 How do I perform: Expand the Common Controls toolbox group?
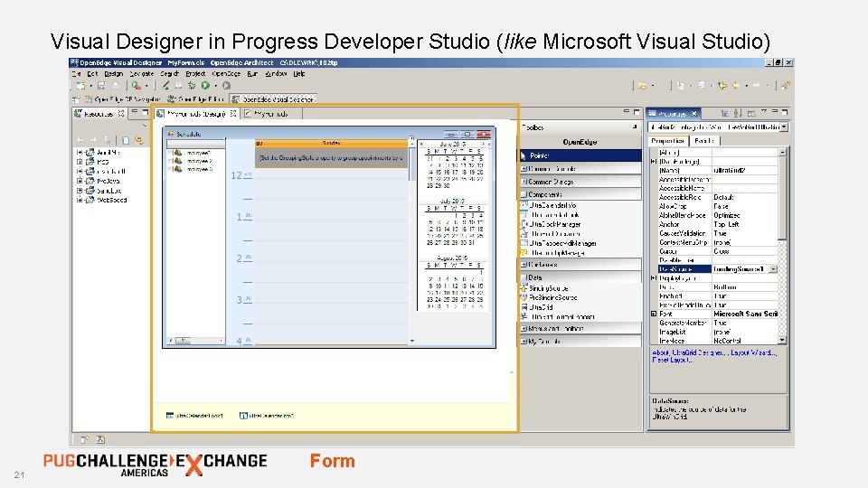click(x=524, y=168)
